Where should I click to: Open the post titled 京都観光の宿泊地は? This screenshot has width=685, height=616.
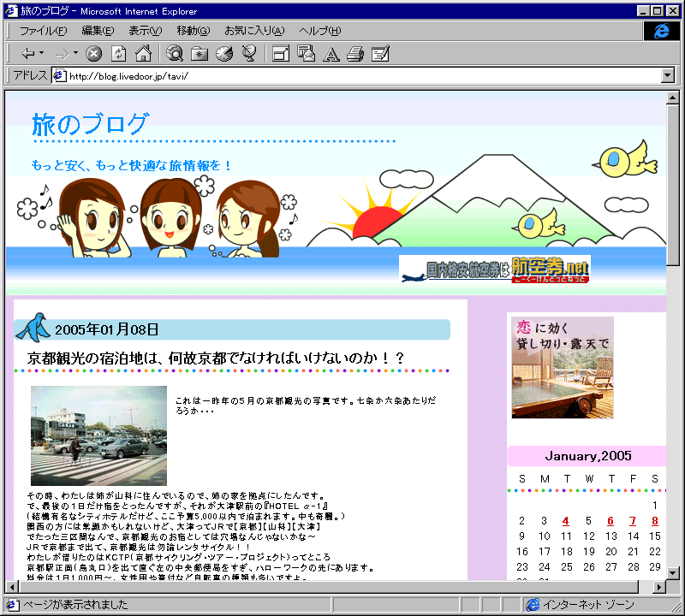pos(216,358)
